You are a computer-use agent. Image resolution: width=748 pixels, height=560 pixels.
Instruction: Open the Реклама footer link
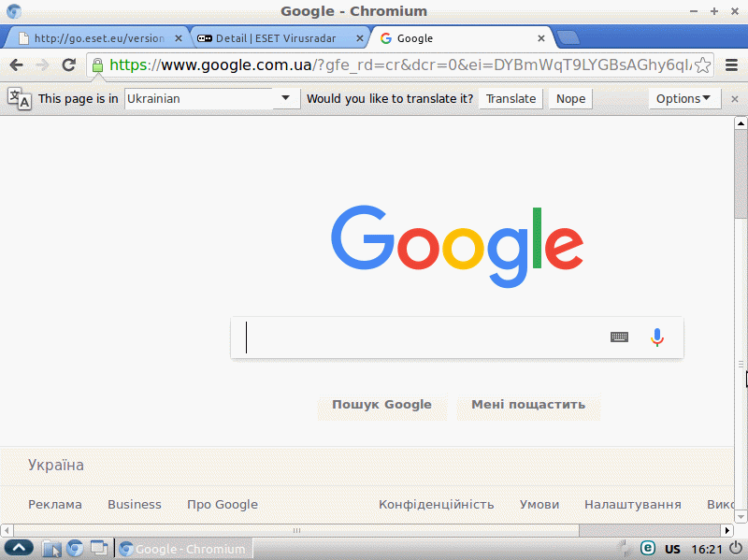pyautogui.click(x=55, y=504)
